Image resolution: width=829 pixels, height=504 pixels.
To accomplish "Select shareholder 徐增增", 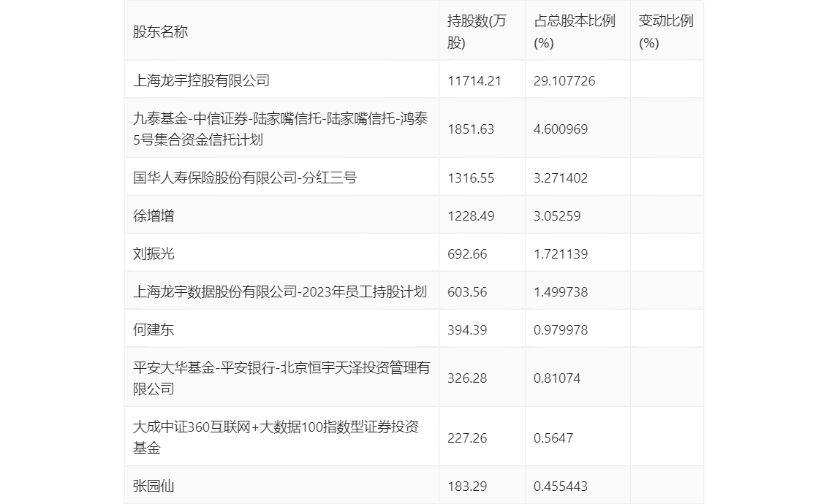I will [x=154, y=215].
